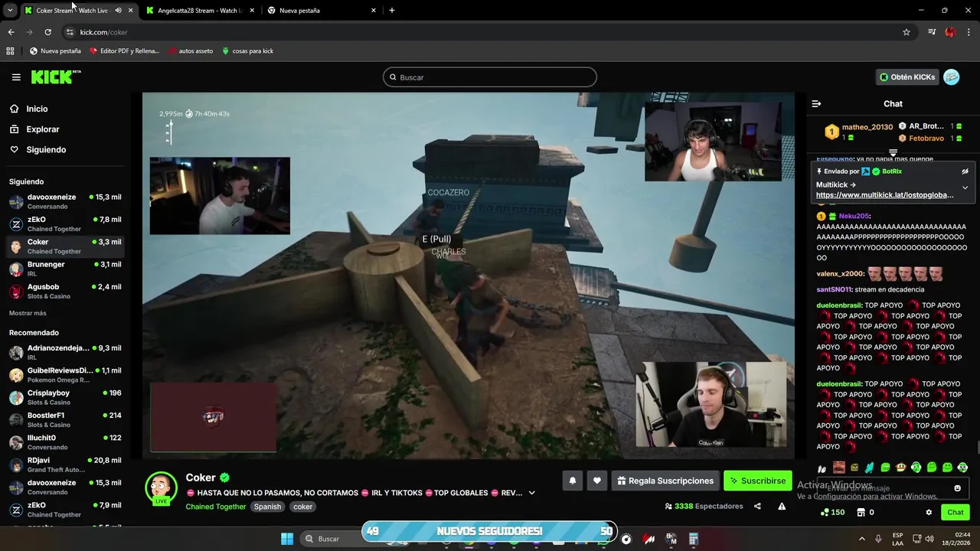980x551 pixels.
Task: Expand Mostrar más in Siguiendo list
Action: point(28,313)
